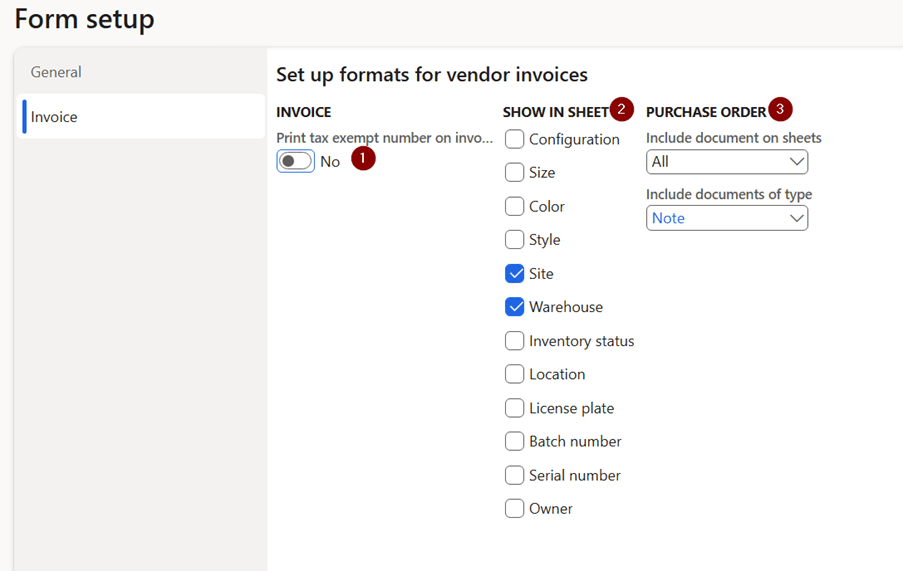The width and height of the screenshot is (903, 571).
Task: Uncheck the Site checkbox
Action: tap(514, 273)
